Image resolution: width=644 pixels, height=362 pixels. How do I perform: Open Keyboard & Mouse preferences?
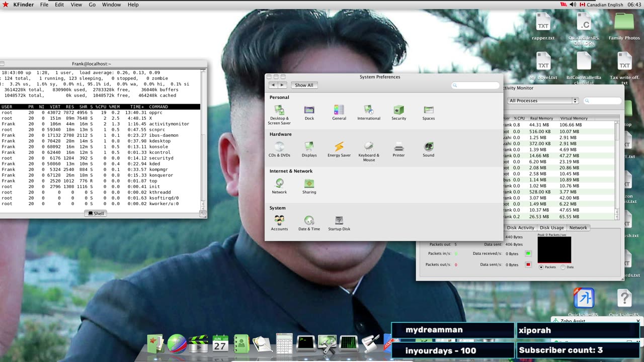369,151
